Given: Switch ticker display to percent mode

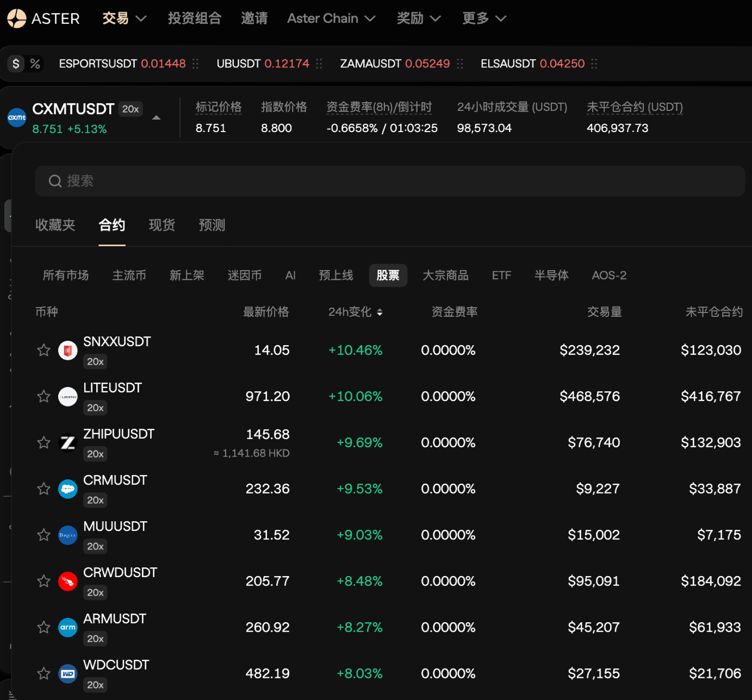Looking at the screenshot, I should (35, 64).
